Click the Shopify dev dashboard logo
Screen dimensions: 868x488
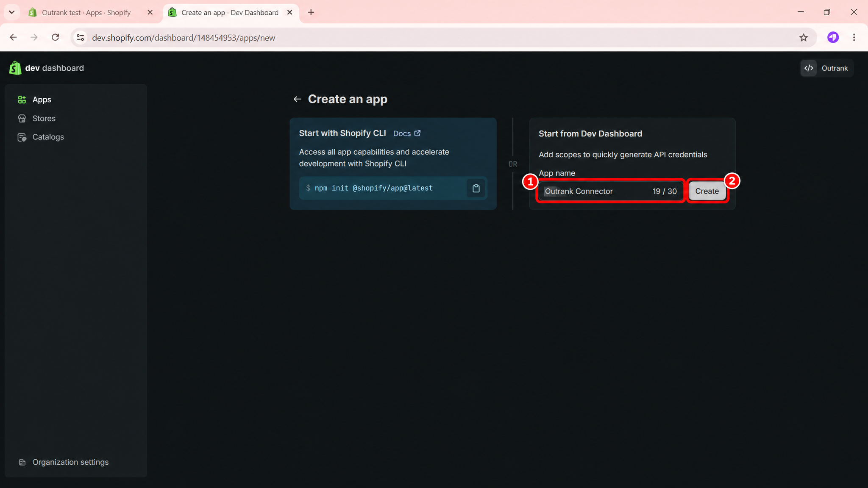click(47, 68)
